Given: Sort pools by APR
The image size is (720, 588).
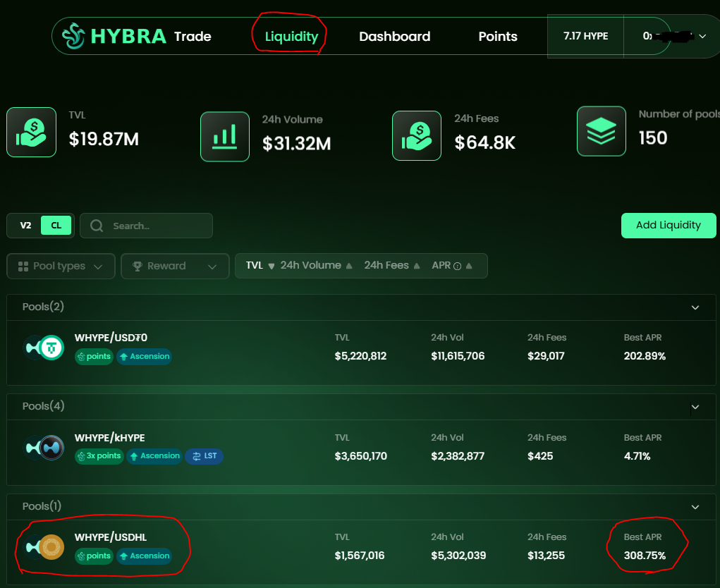Looking at the screenshot, I should coord(452,266).
